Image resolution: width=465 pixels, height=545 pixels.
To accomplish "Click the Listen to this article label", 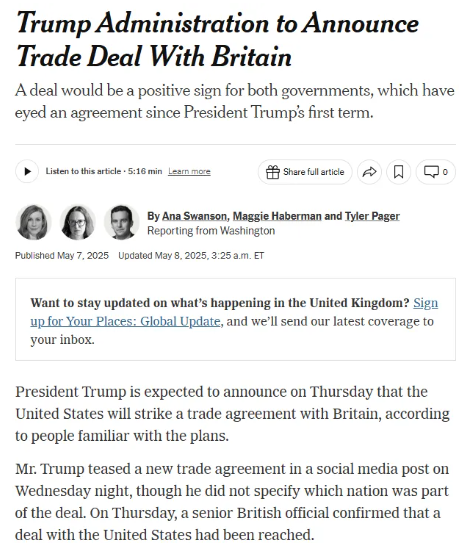I will tap(83, 171).
